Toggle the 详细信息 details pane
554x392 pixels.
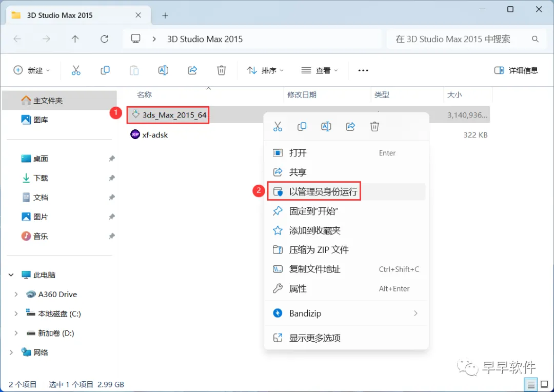516,70
